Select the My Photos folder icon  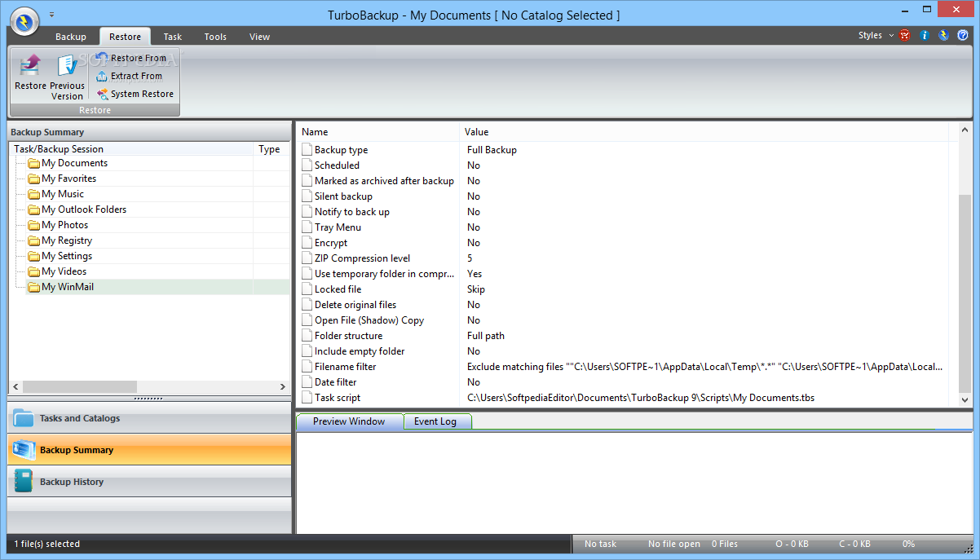[x=34, y=225]
